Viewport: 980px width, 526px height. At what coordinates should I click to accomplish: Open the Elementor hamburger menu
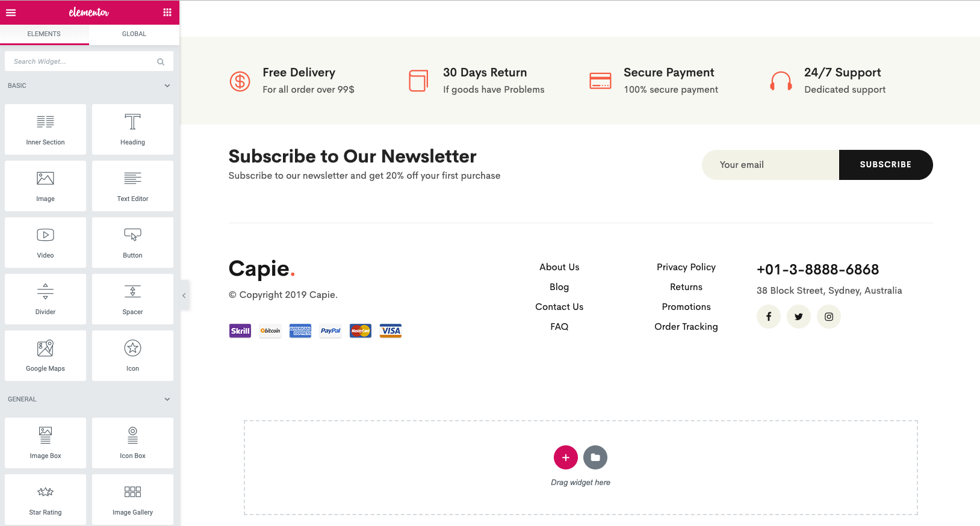point(11,13)
